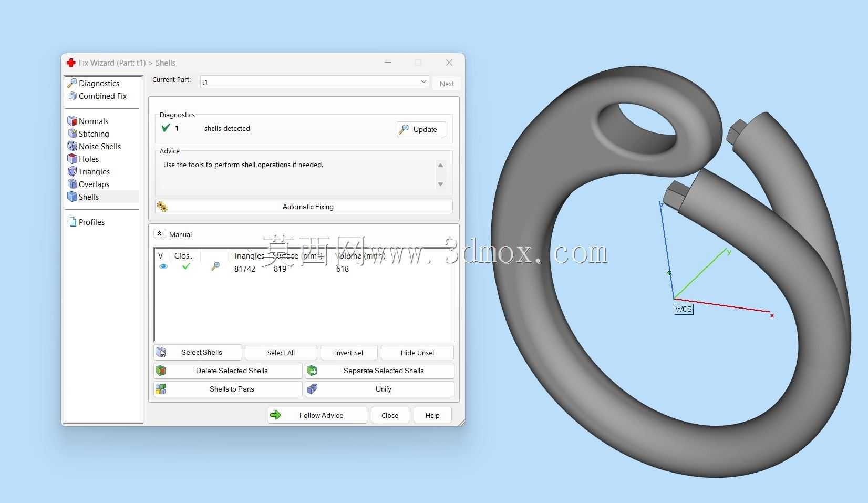Viewport: 868px width, 503px height.
Task: Select shell row value 81742
Action: tap(245, 269)
